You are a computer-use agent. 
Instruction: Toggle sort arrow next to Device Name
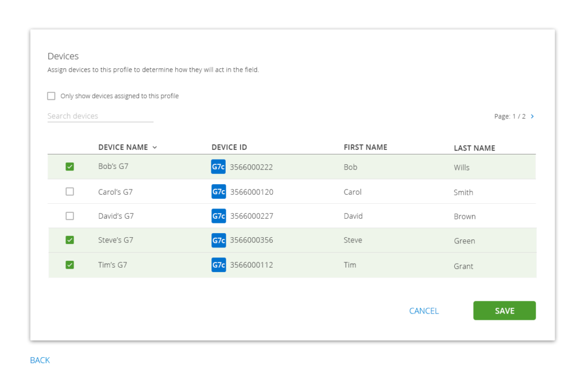click(154, 148)
